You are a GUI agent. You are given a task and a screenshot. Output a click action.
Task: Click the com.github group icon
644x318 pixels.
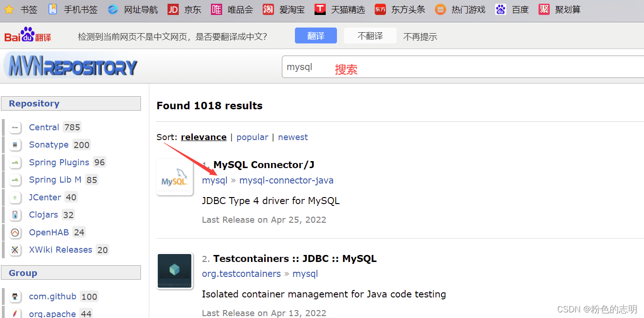[x=15, y=297]
